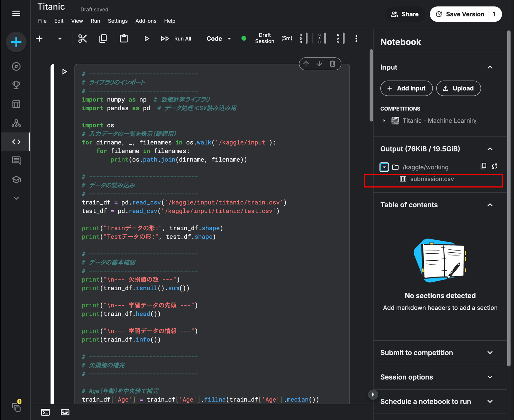
Task: Expand the Titanic competition input tree
Action: tap(384, 120)
